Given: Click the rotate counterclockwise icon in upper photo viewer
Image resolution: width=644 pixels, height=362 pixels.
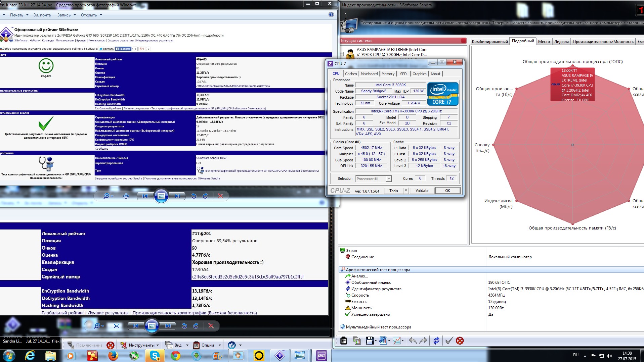Looking at the screenshot, I should 194,196.
